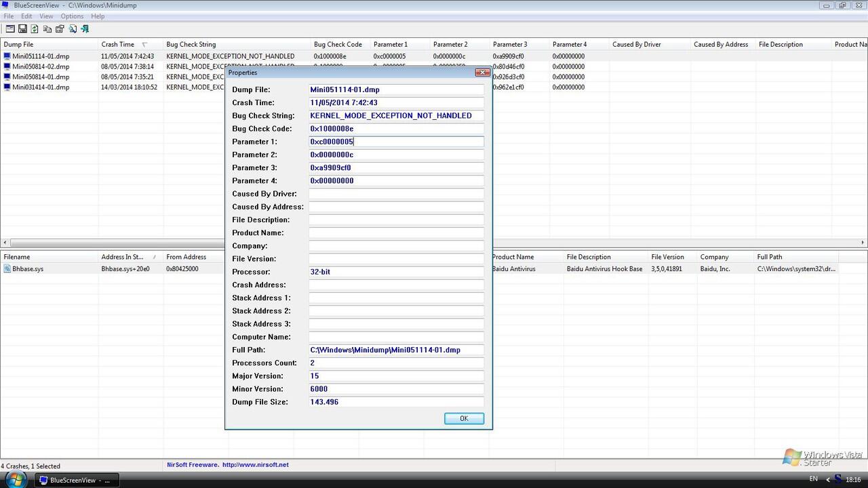This screenshot has height=488, width=868.
Task: Click '4 Crashes, 1 Selected' status bar text
Action: point(32,466)
